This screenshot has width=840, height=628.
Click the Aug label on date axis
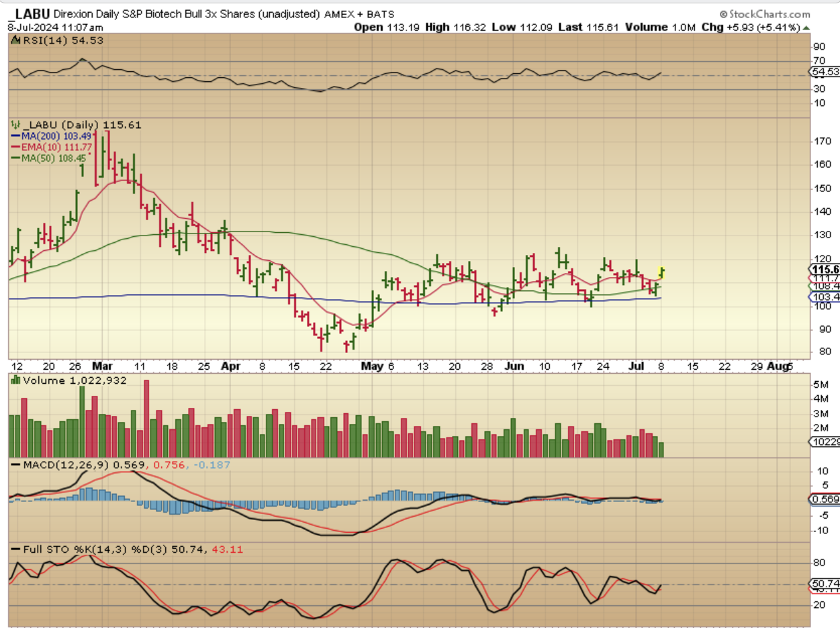click(777, 366)
